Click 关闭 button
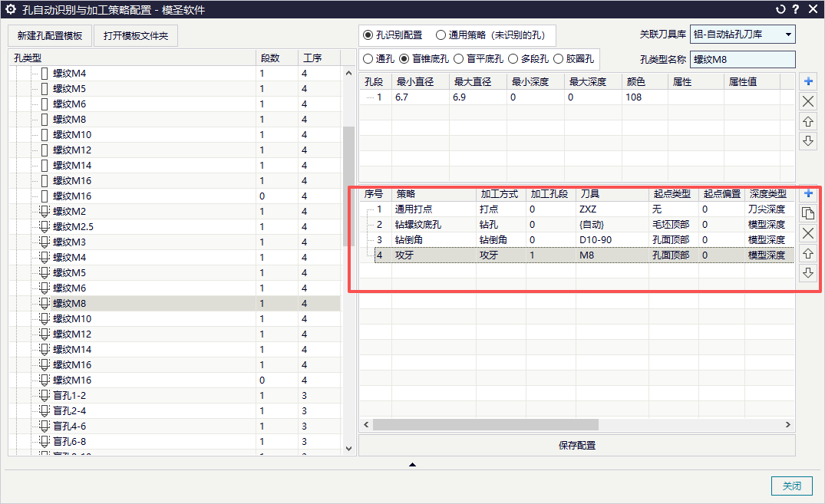 click(x=792, y=486)
